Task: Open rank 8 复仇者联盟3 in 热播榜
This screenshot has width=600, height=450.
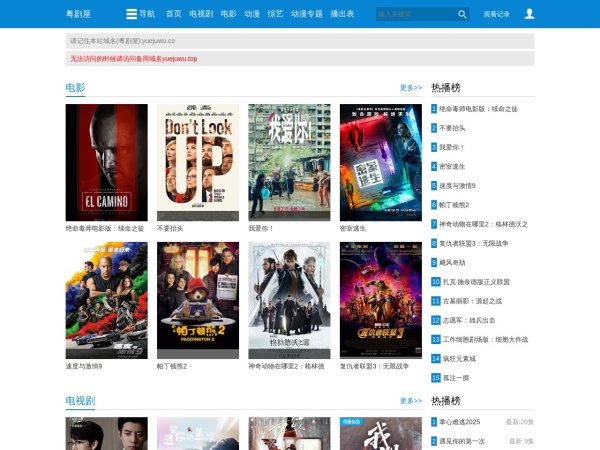Action: click(x=473, y=243)
